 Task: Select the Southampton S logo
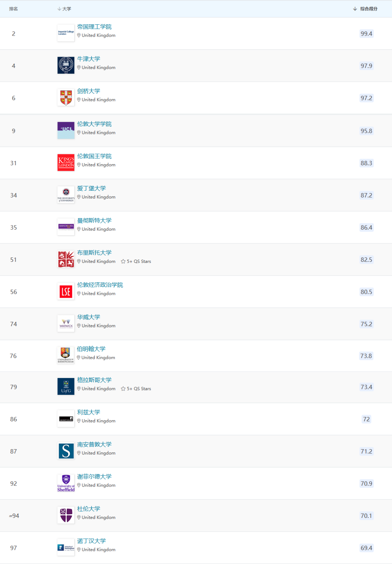(66, 451)
